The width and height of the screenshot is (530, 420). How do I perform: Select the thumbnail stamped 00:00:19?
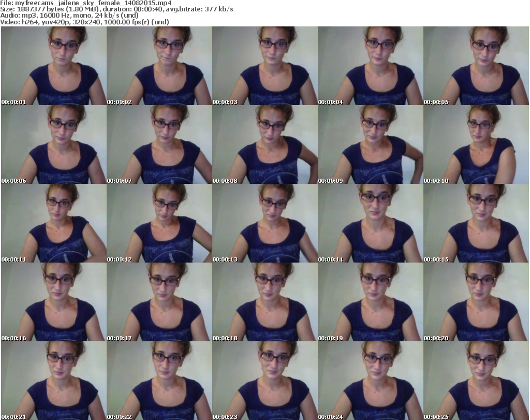(x=371, y=302)
